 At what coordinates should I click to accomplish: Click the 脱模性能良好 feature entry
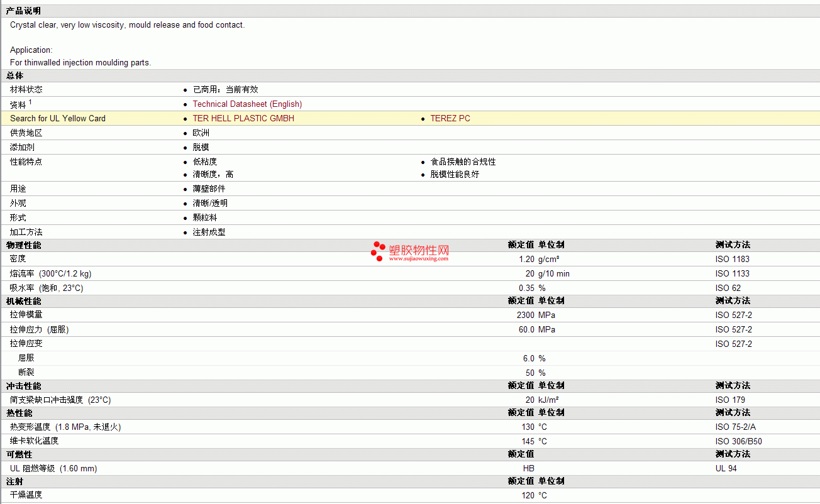tap(455, 174)
